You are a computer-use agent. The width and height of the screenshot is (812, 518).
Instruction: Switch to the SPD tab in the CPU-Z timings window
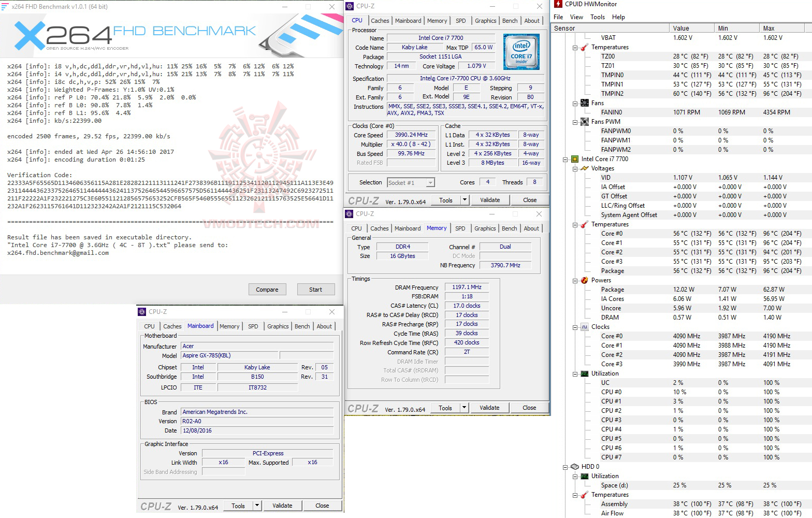[460, 228]
